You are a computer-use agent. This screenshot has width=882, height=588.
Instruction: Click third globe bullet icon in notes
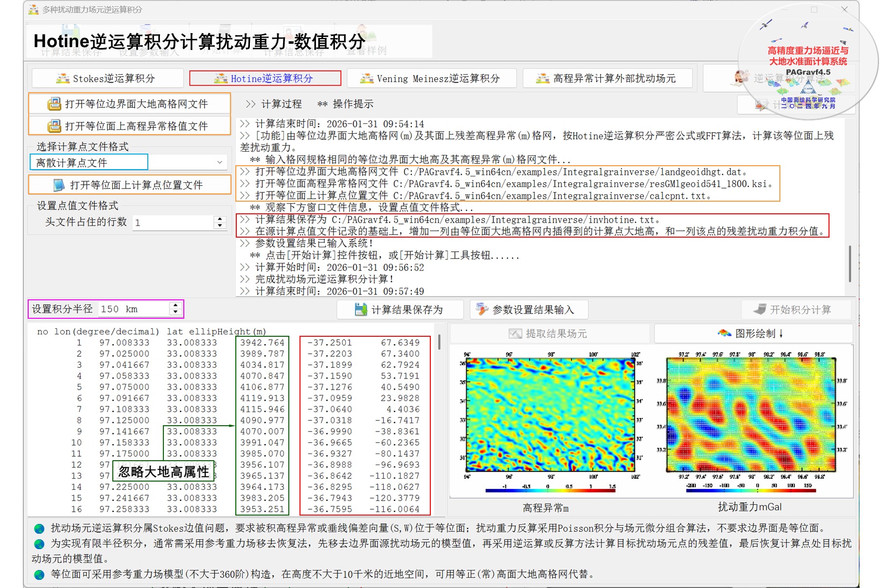point(39,575)
